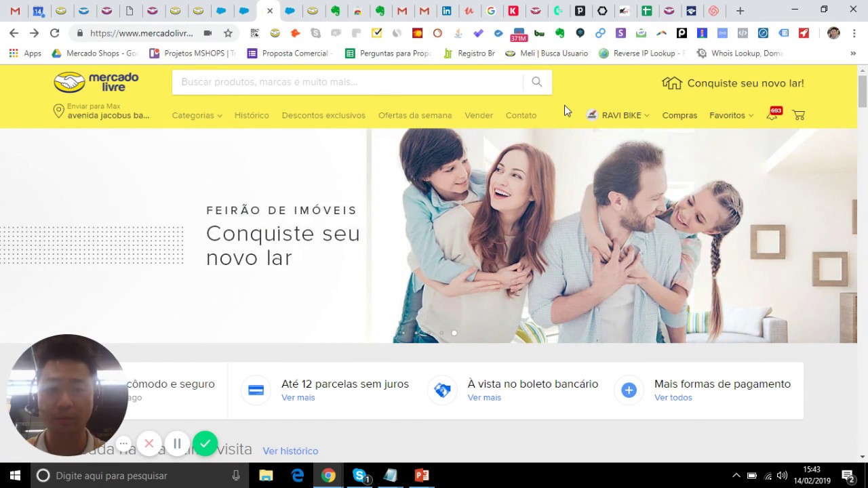
Task: Expand the Favoritos dropdown
Action: tap(731, 115)
